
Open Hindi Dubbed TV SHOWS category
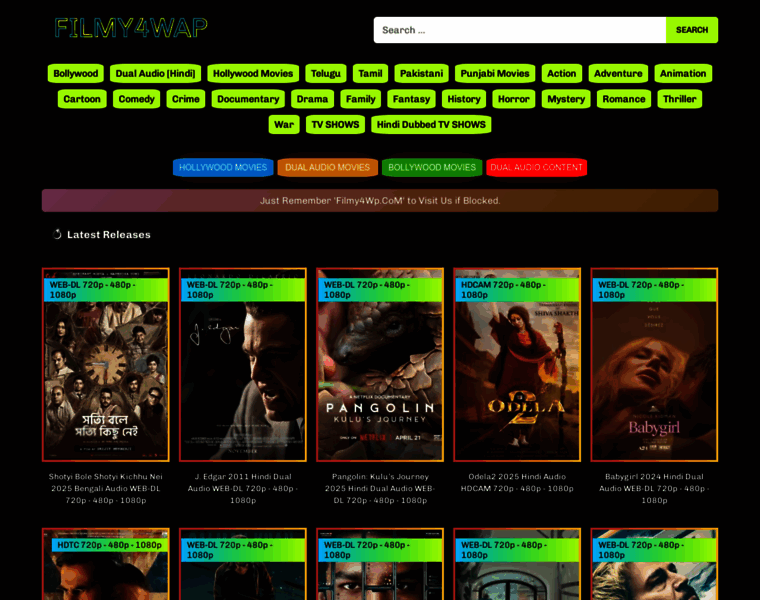tap(431, 125)
